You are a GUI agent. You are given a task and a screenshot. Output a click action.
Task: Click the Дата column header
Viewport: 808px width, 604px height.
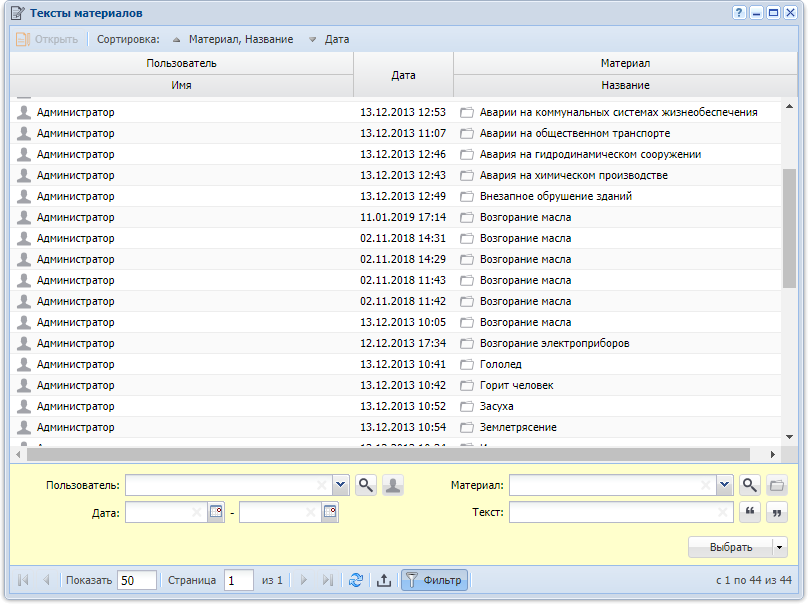[403, 75]
